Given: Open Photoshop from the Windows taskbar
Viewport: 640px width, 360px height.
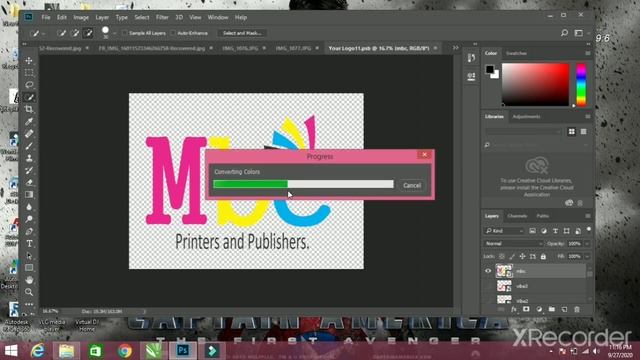Looking at the screenshot, I should click(183, 350).
